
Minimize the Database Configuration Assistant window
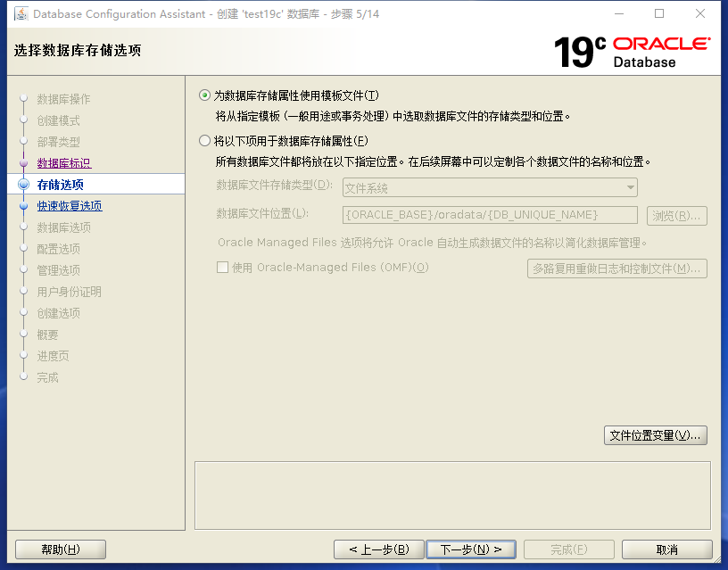(x=619, y=14)
